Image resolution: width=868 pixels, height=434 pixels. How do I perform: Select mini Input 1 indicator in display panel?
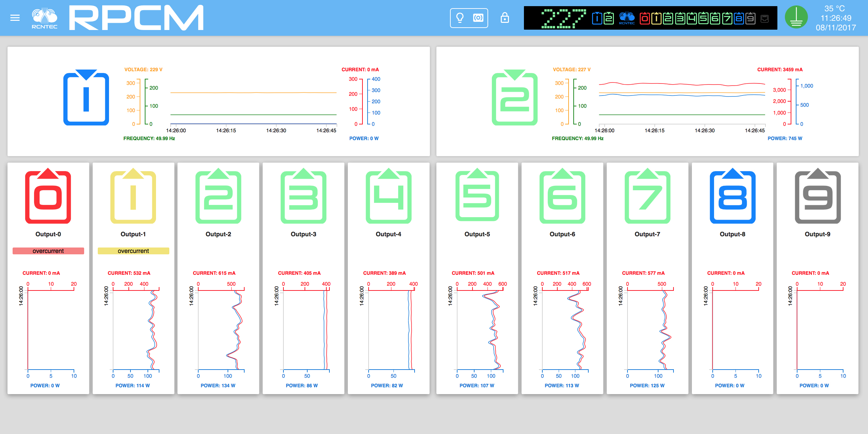point(597,18)
